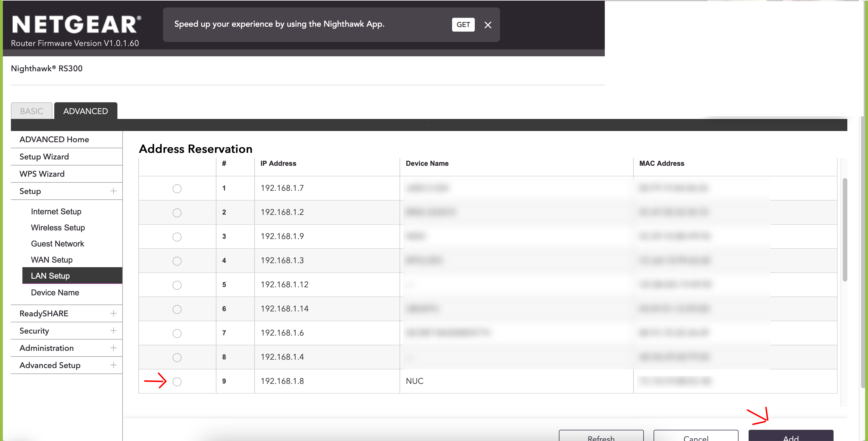Open Wireless Setup in sidebar
868x441 pixels.
[x=58, y=228]
